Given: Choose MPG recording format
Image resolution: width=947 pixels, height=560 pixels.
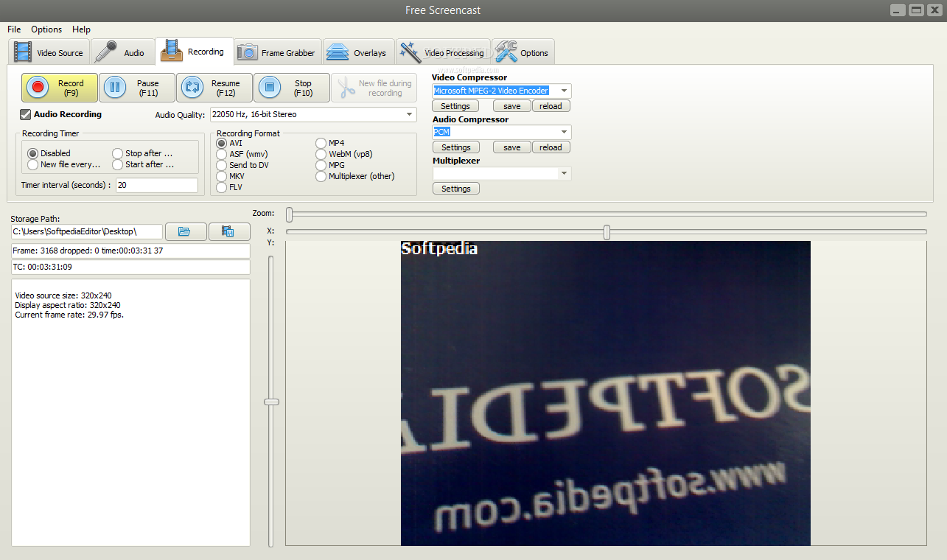Looking at the screenshot, I should click(321, 165).
